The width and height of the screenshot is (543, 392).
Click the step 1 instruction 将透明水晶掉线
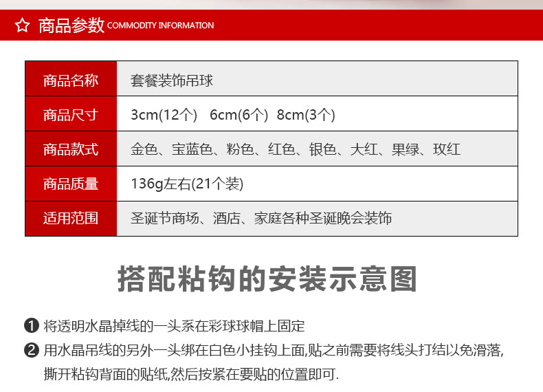[x=174, y=326]
